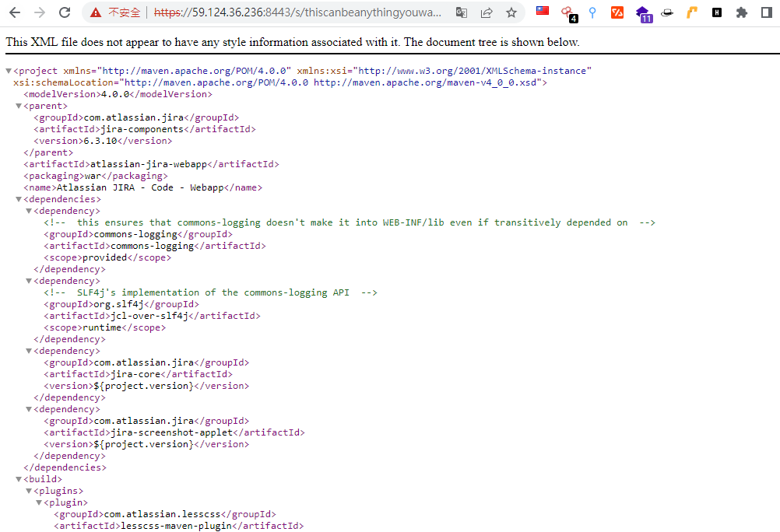Collapse the build element
The width and height of the screenshot is (780, 532).
[19, 479]
